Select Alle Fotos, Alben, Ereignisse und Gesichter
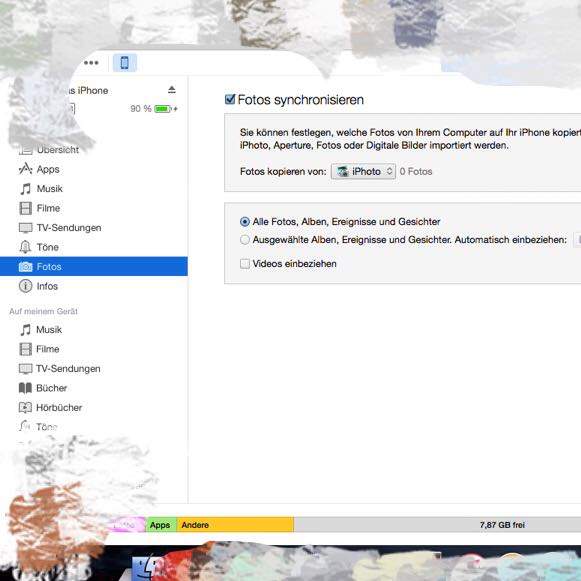The width and height of the screenshot is (581, 581). point(245,222)
